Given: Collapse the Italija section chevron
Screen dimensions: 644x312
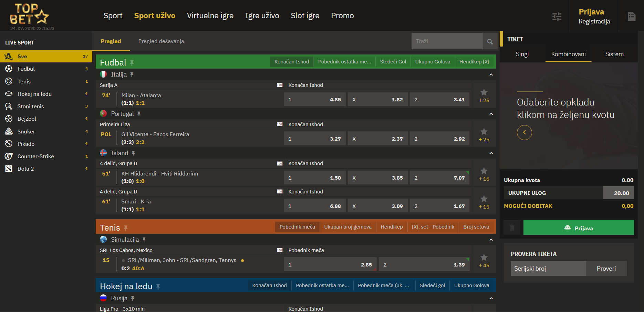Looking at the screenshot, I should coord(491,74).
